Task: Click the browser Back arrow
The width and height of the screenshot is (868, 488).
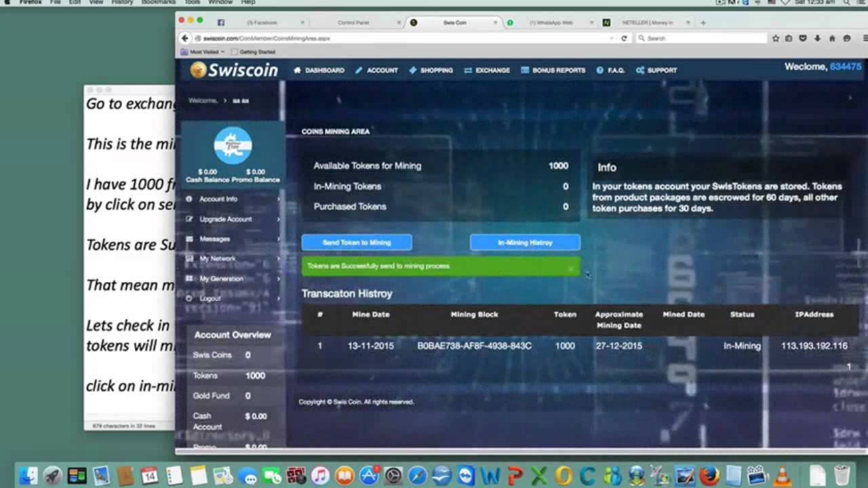Action: tap(184, 38)
